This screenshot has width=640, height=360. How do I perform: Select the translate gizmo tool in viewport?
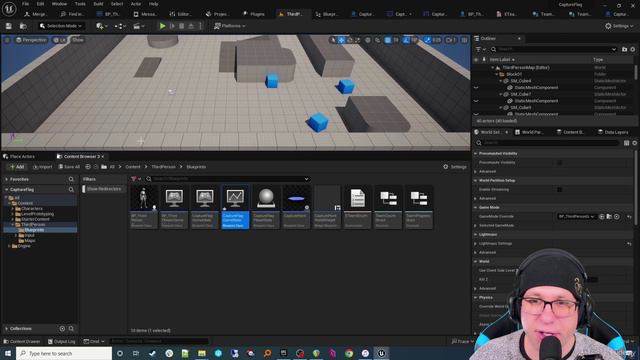click(x=342, y=40)
